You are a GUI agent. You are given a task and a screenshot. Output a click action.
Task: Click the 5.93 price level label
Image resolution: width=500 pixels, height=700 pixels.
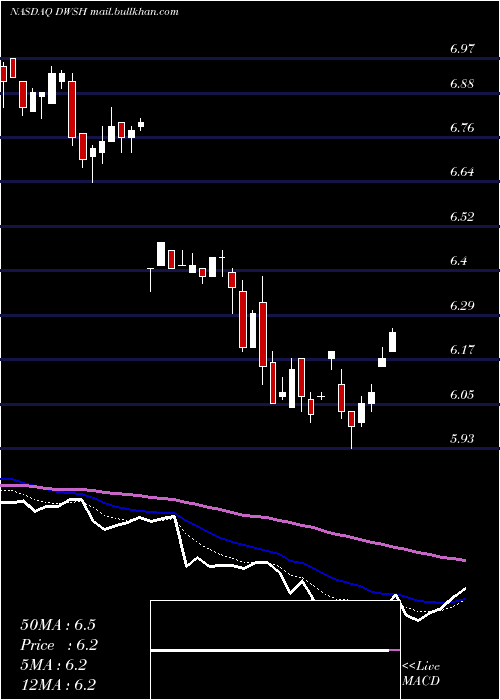coord(463,438)
